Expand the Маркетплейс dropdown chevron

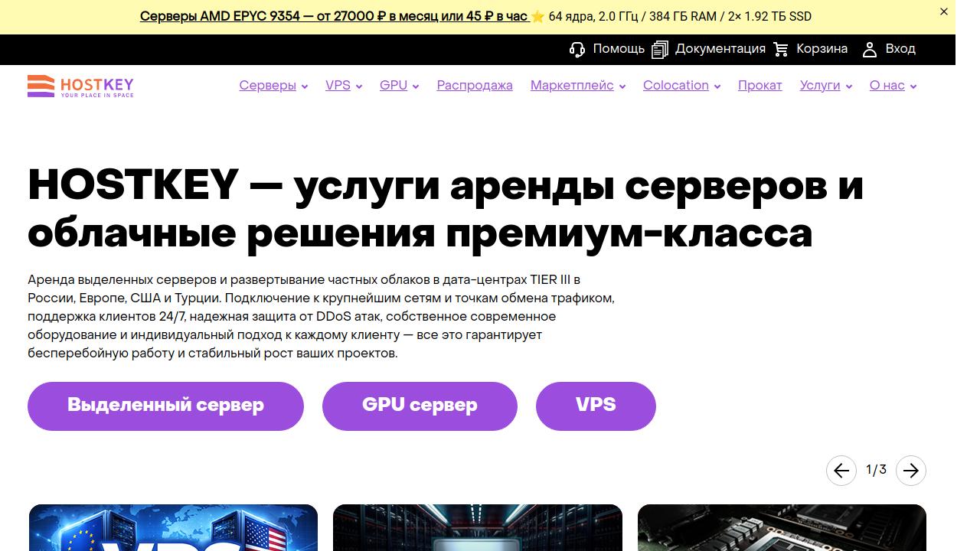pyautogui.click(x=622, y=86)
